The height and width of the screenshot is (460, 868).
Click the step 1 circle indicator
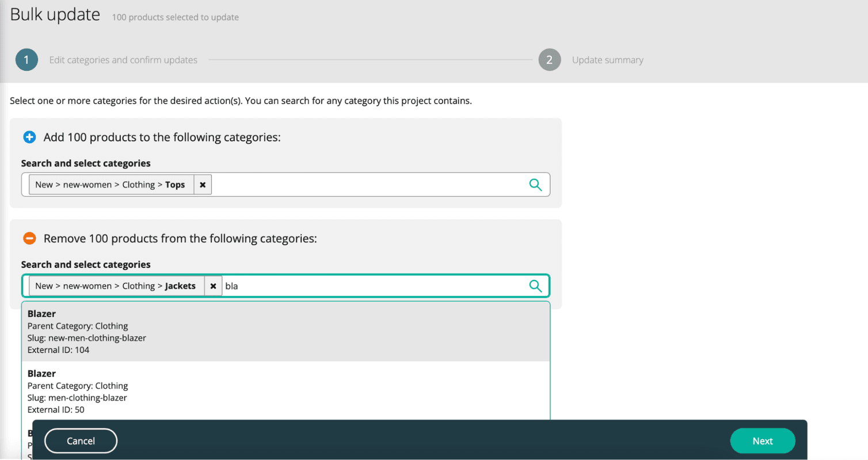point(26,59)
